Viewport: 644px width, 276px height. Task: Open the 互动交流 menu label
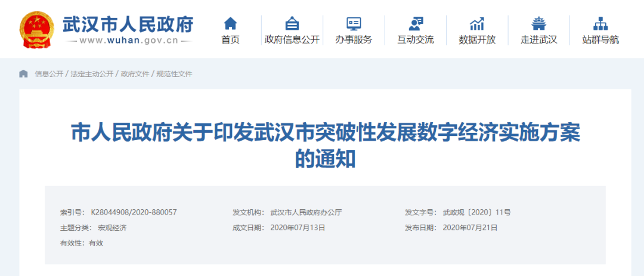415,40
